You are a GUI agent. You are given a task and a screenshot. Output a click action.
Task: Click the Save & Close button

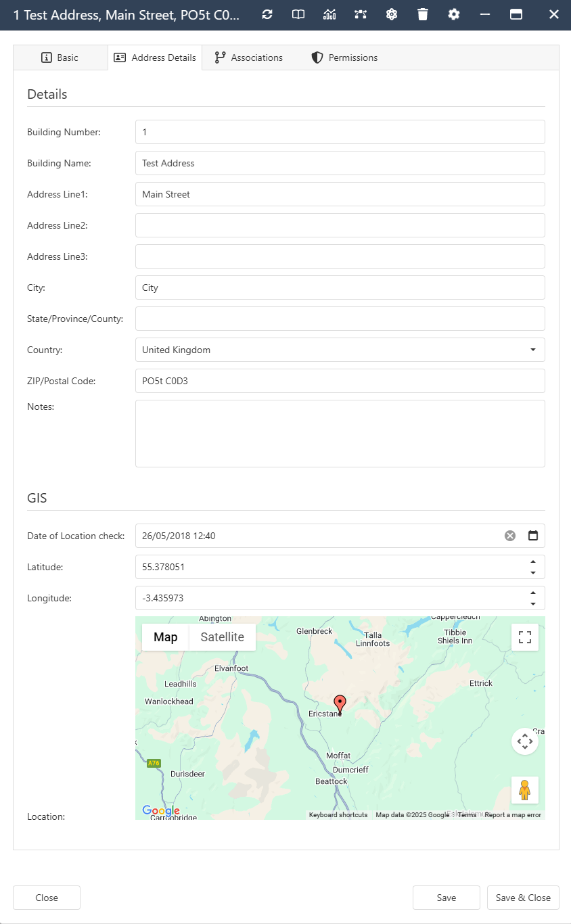pyautogui.click(x=523, y=898)
